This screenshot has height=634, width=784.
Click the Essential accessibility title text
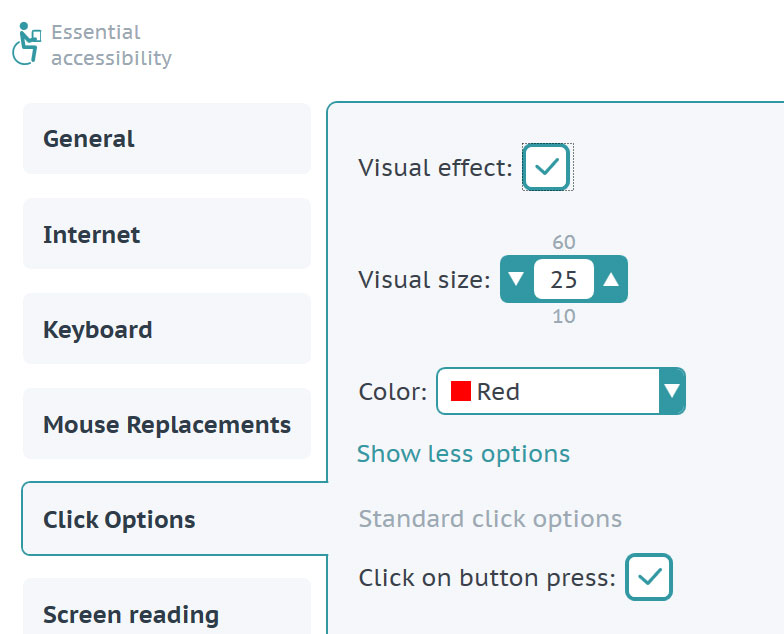(112, 45)
